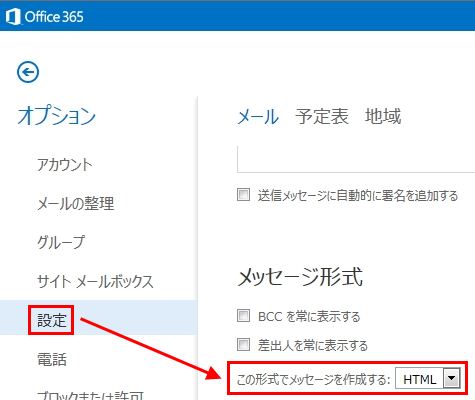Click inside the signature text box

tap(356, 159)
